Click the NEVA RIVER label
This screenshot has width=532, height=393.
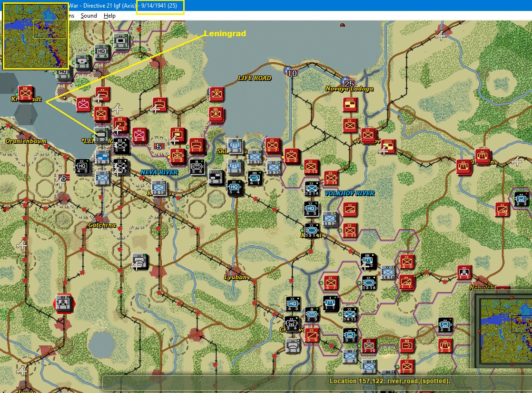click(x=159, y=172)
